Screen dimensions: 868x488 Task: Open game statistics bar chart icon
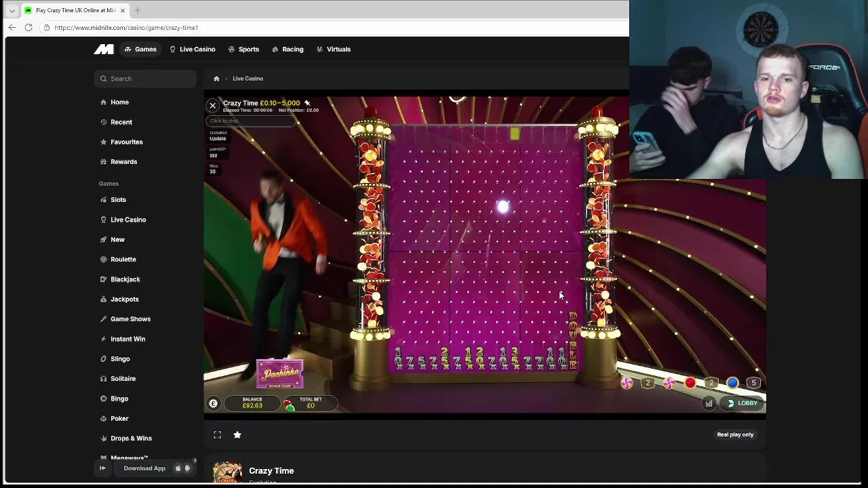pyautogui.click(x=709, y=403)
